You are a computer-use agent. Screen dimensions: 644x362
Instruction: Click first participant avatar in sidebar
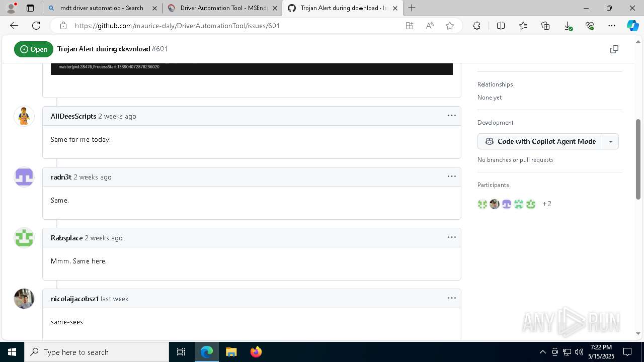coord(482,204)
